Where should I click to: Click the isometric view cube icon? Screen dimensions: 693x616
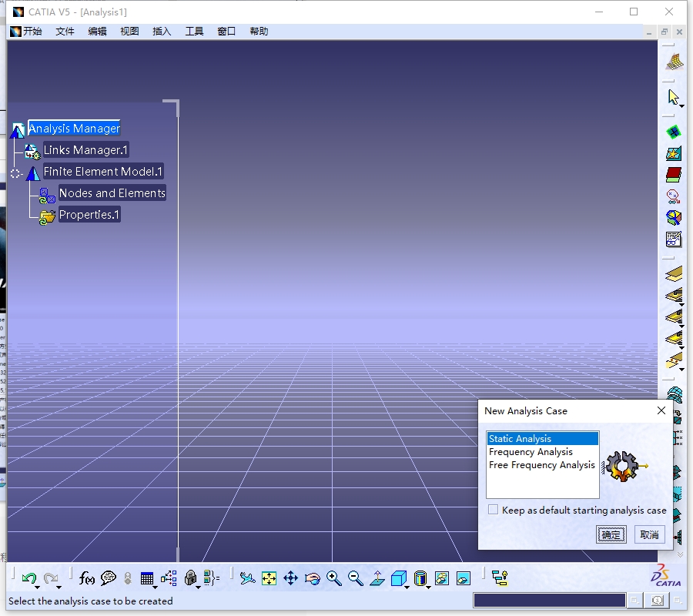398,578
